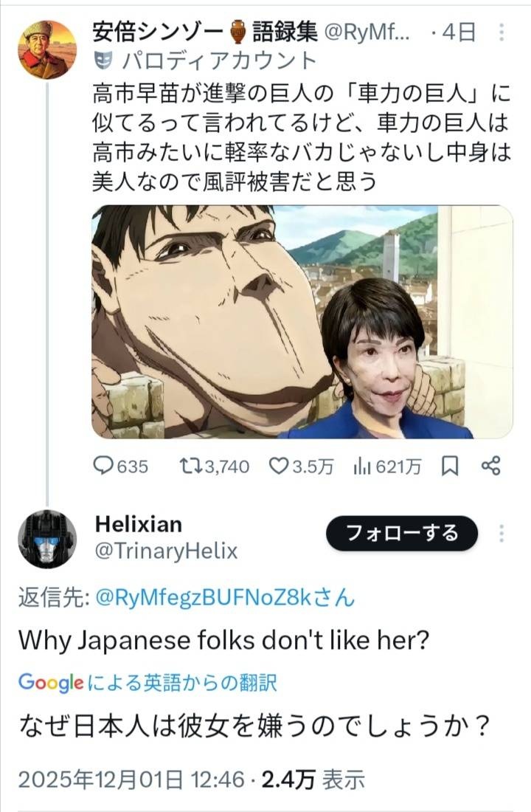Tap the share icon

[x=491, y=466]
